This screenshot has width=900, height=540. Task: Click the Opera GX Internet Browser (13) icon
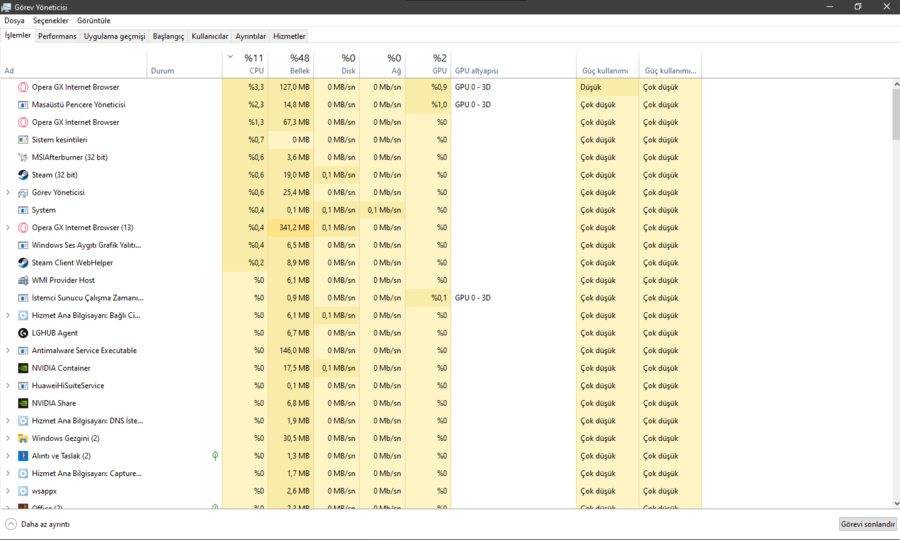[x=23, y=228]
